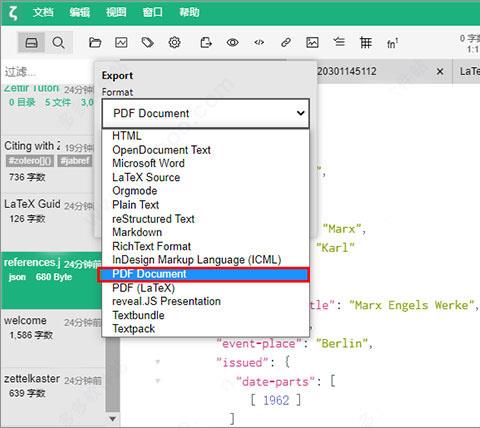This screenshot has height=428, width=480.
Task: Choose reStructured Text format
Action: tap(206, 219)
